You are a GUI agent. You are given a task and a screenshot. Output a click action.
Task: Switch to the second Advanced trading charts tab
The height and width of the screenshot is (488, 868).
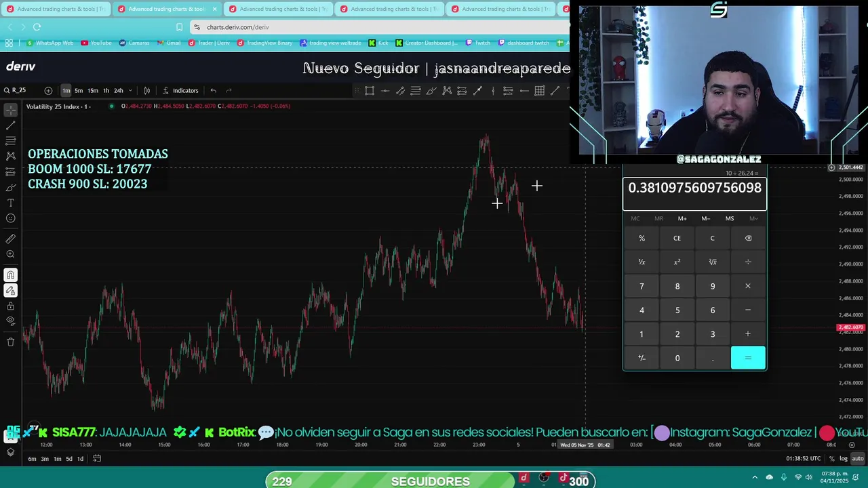166,9
